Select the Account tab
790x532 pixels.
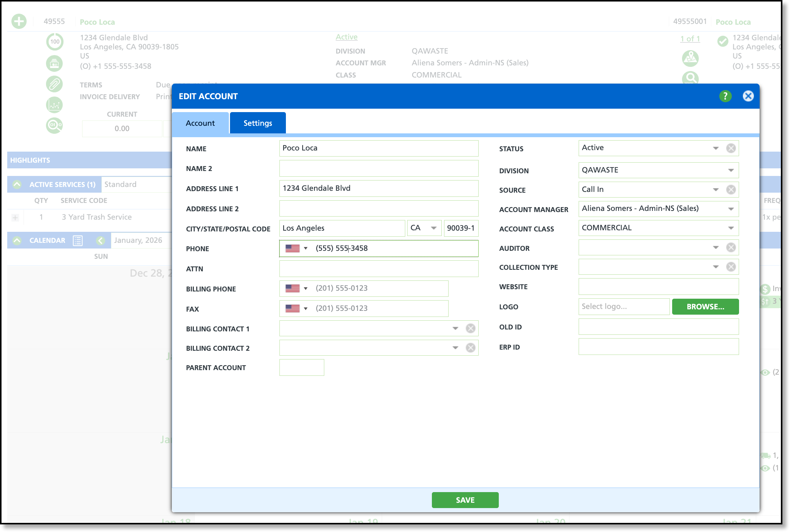click(200, 123)
